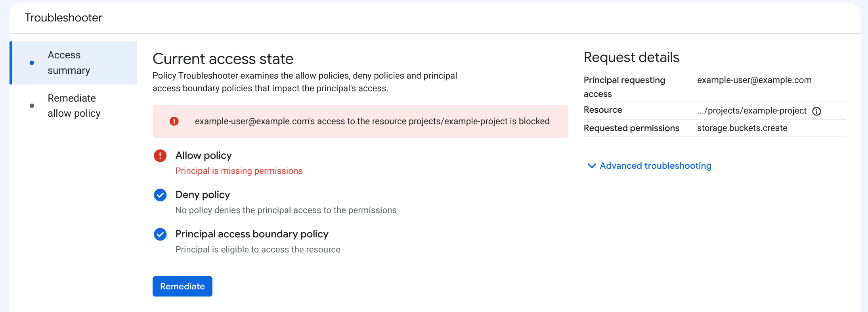Select the Access summary step

click(x=74, y=63)
